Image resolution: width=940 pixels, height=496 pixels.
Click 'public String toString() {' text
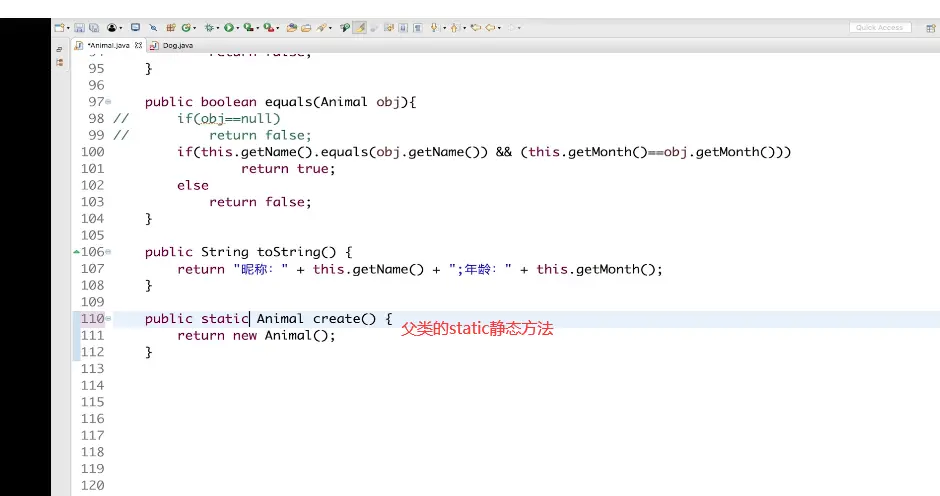248,252
